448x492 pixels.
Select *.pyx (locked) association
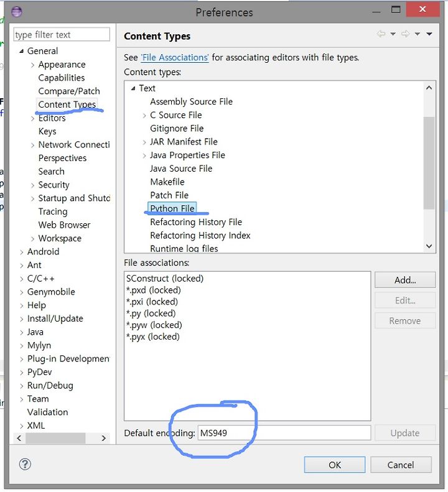click(153, 337)
